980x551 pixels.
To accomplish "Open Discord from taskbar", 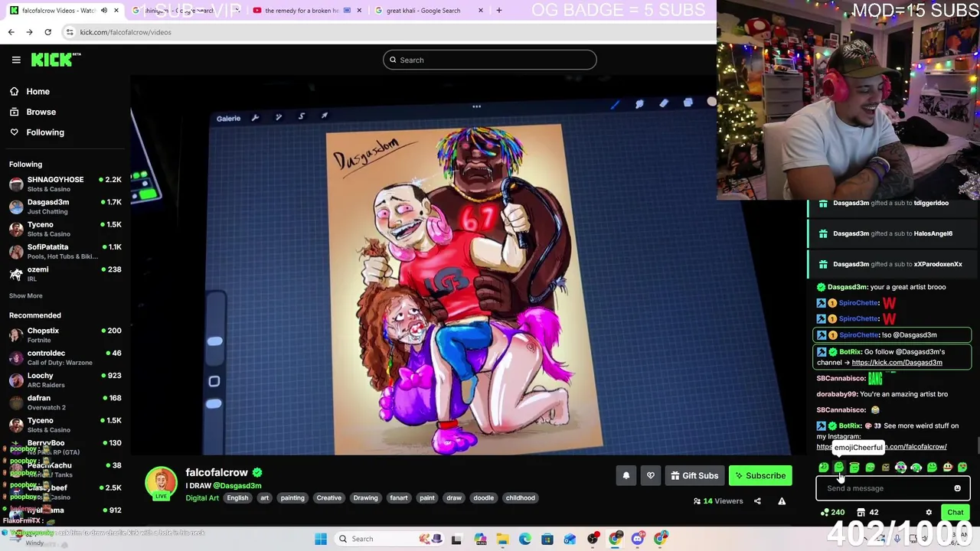I will point(638,539).
